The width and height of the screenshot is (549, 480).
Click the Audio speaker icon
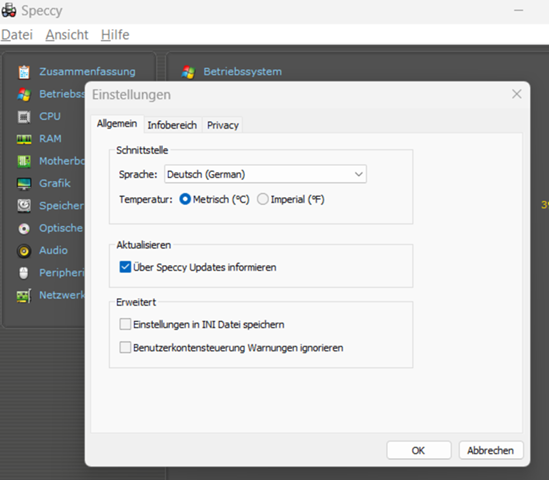[x=24, y=251]
